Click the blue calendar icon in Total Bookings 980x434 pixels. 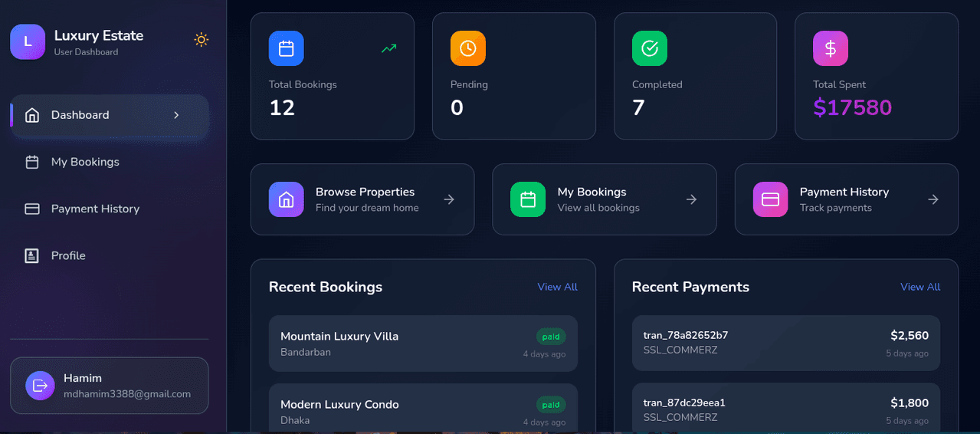(x=286, y=48)
